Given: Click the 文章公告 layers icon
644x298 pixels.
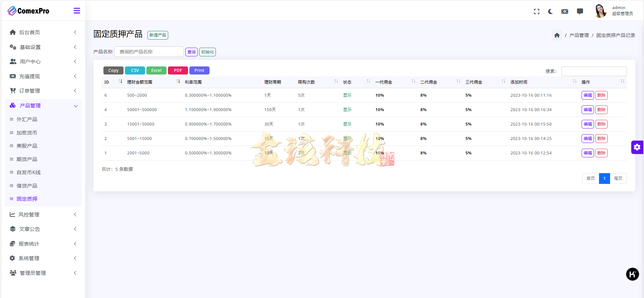Looking at the screenshot, I should [13, 229].
